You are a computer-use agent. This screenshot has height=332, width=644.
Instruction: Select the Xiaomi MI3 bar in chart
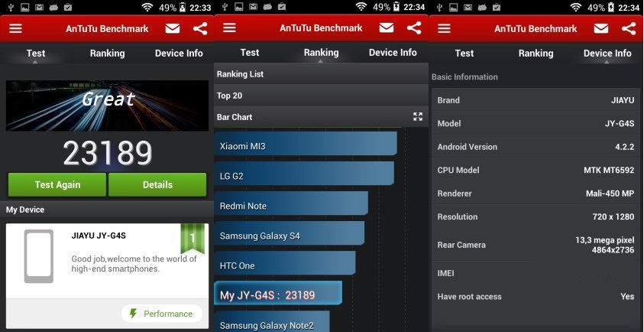(306, 145)
